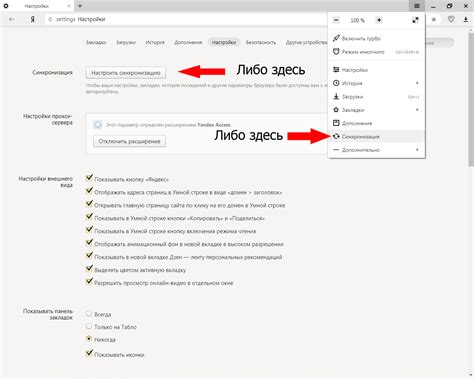Image resolution: width=474 pixels, height=379 pixels.
Task: Open the Безопасность settings tab
Action: click(x=261, y=42)
